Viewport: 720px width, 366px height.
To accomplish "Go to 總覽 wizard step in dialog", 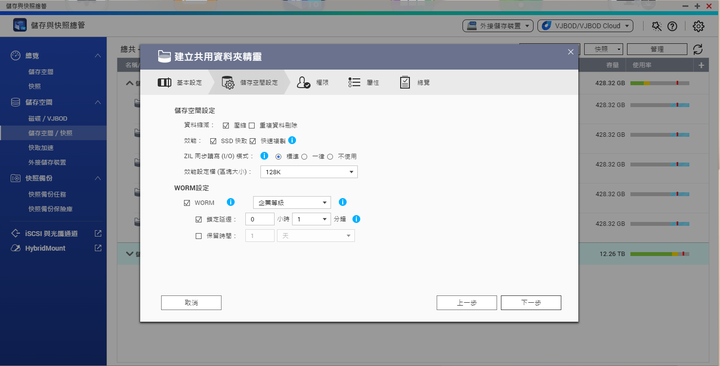I will tap(414, 83).
